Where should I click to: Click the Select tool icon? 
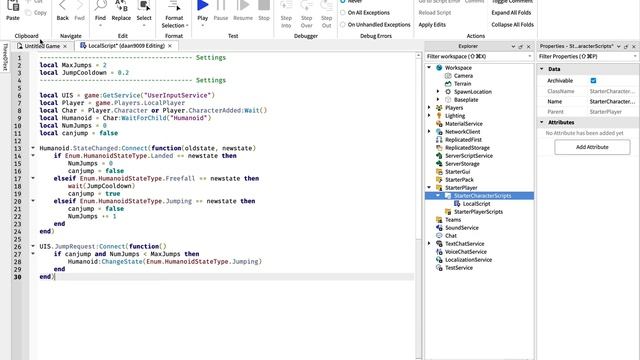point(144,6)
